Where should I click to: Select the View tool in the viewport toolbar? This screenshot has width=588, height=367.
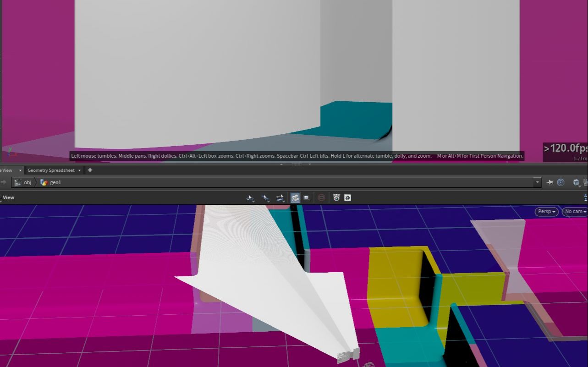click(x=250, y=197)
